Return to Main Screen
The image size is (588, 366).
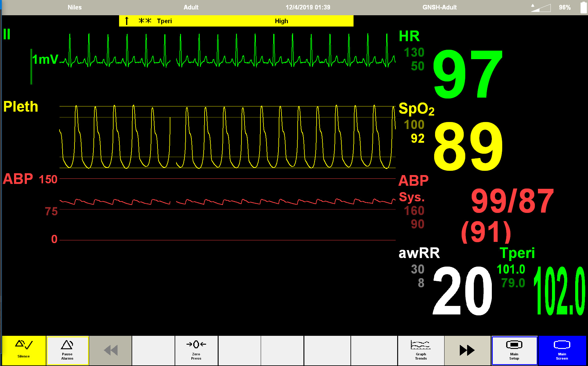tap(562, 350)
